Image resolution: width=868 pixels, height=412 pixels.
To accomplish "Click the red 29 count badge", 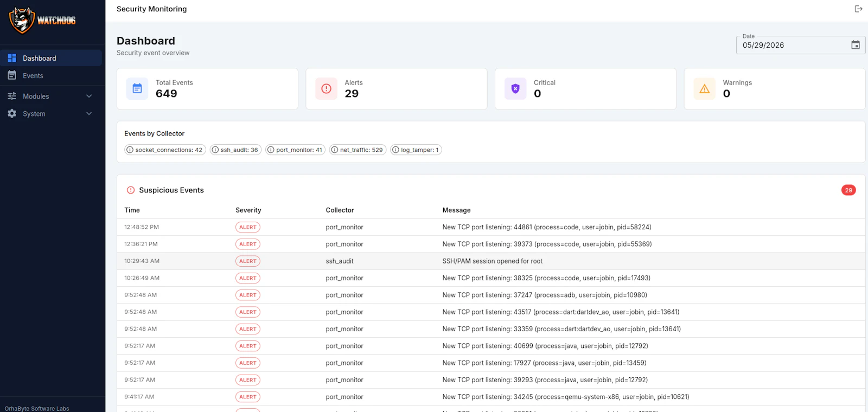I will tap(848, 190).
